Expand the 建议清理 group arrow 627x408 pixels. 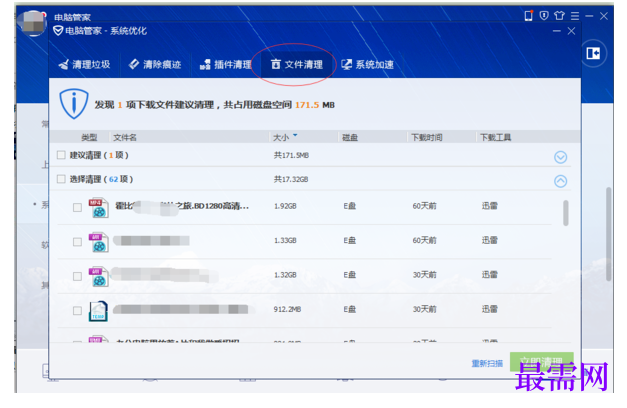pyautogui.click(x=561, y=157)
